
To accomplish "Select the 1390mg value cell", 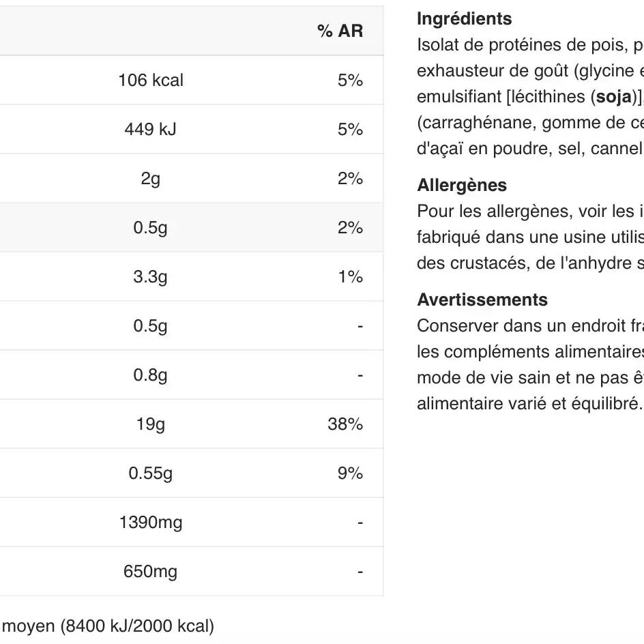I will click(151, 523).
